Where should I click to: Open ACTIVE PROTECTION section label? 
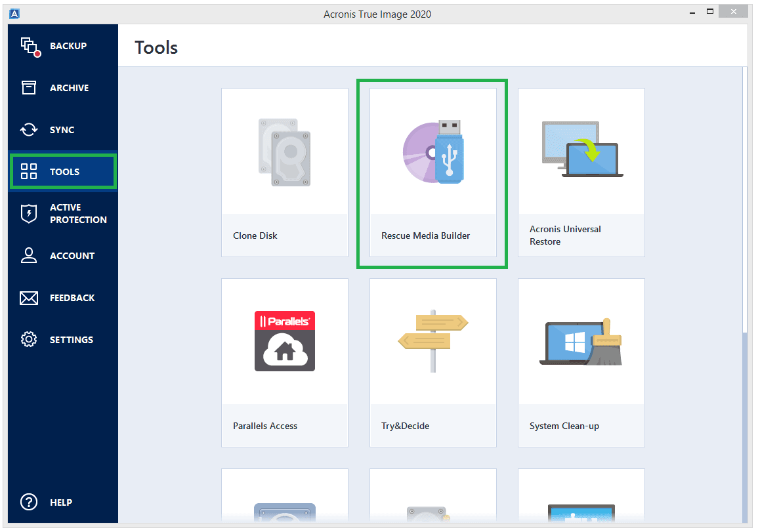pos(78,214)
